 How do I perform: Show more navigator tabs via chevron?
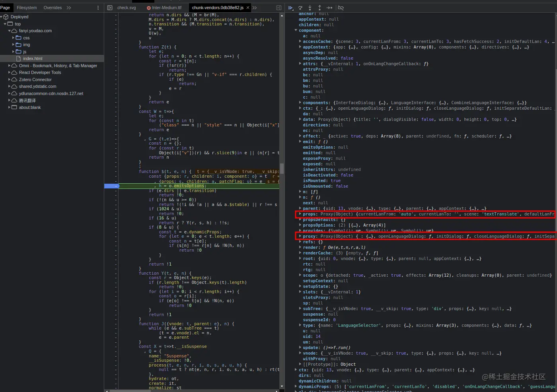pyautogui.click(x=69, y=8)
